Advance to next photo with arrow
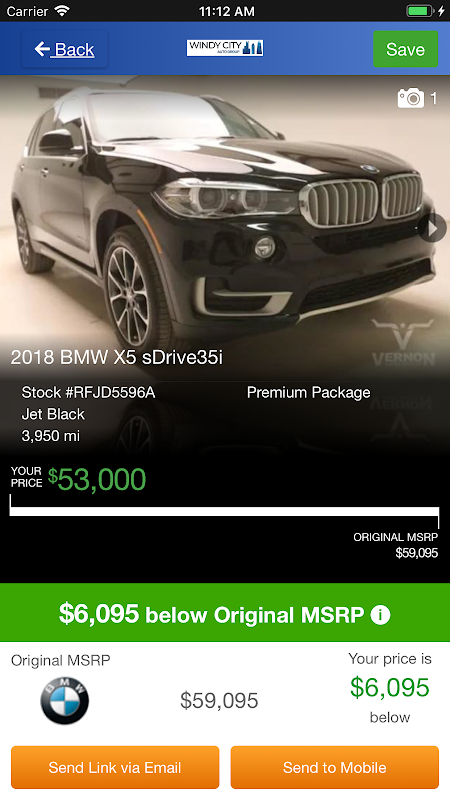This screenshot has height=800, width=450. [x=433, y=228]
